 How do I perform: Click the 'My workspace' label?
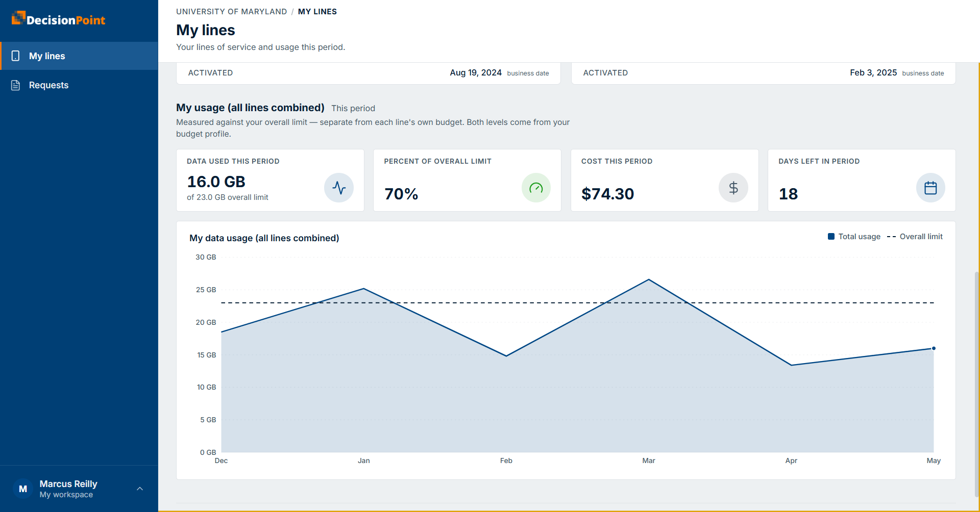(66, 495)
